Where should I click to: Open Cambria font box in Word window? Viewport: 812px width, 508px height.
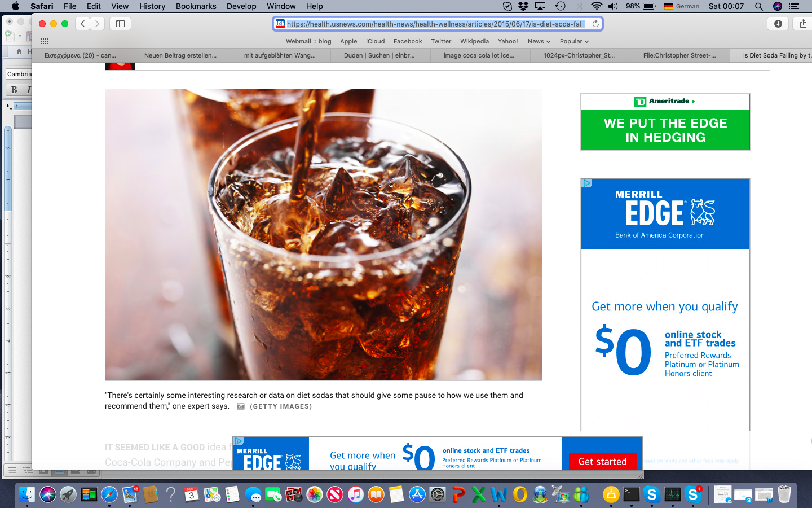click(19, 74)
